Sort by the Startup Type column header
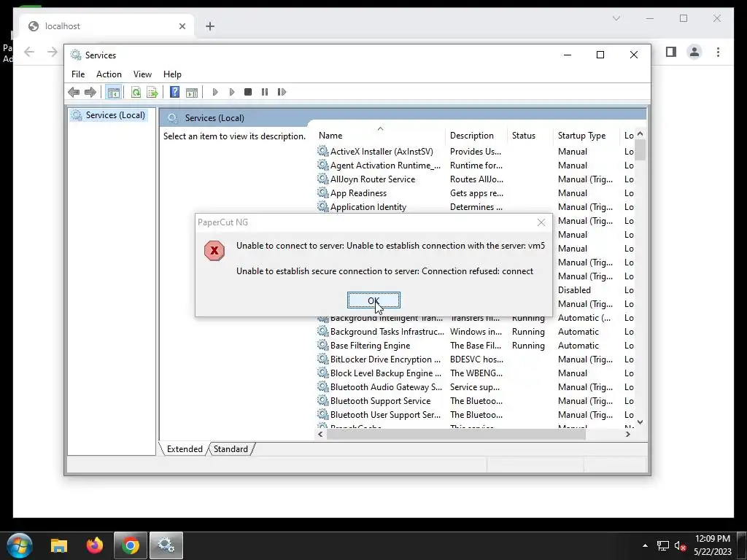Screen dimensions: 747x560 (586, 135)
